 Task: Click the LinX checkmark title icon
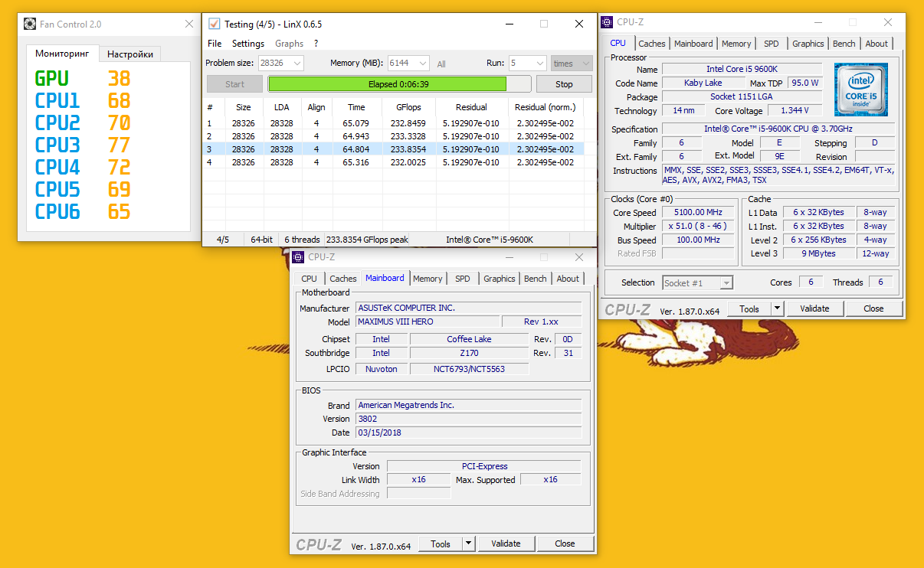click(214, 24)
